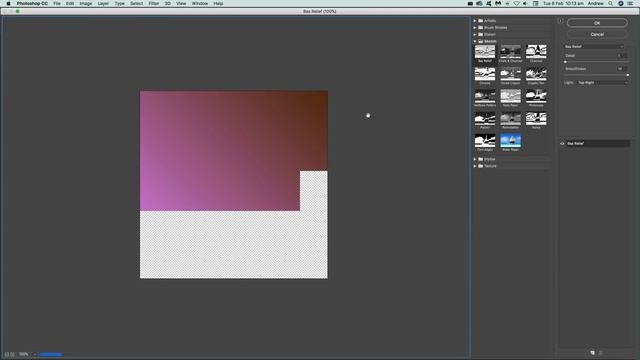This screenshot has width=640, height=360.
Task: Click the zoom in button in preview
Action: pos(13,354)
